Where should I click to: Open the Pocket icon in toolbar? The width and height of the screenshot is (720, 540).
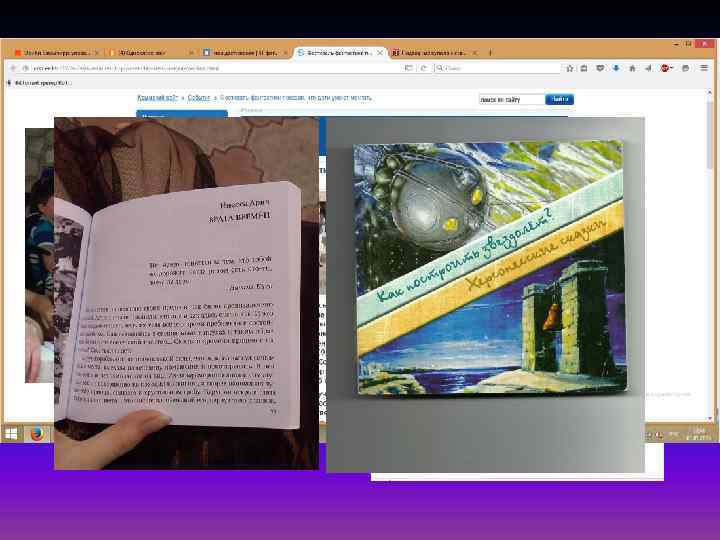click(600, 68)
